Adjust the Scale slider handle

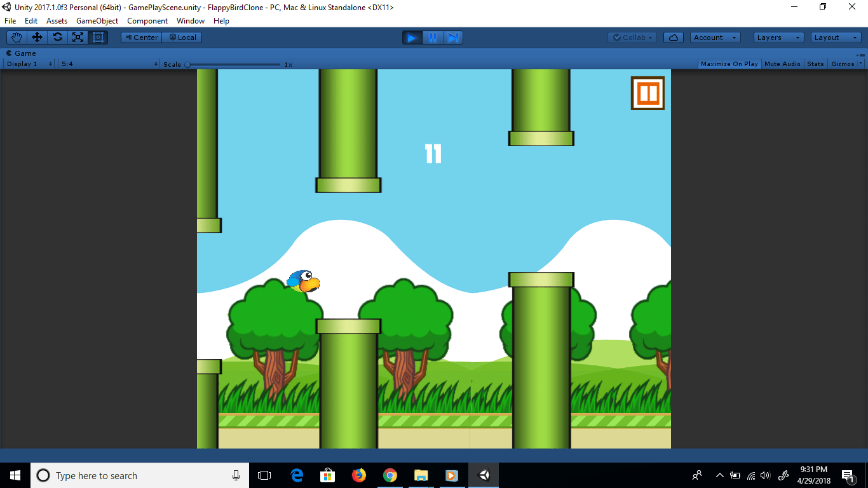[187, 64]
